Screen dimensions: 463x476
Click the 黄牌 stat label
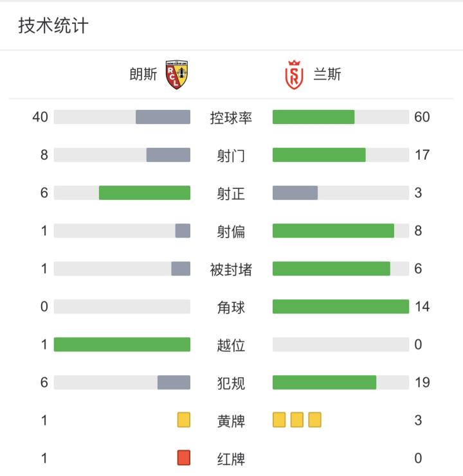[231, 421]
